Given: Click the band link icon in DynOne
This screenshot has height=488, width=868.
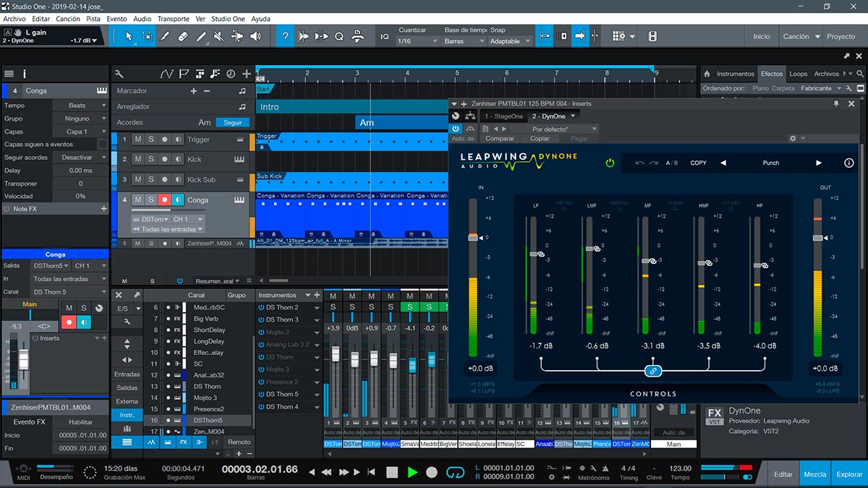Looking at the screenshot, I should 652,371.
